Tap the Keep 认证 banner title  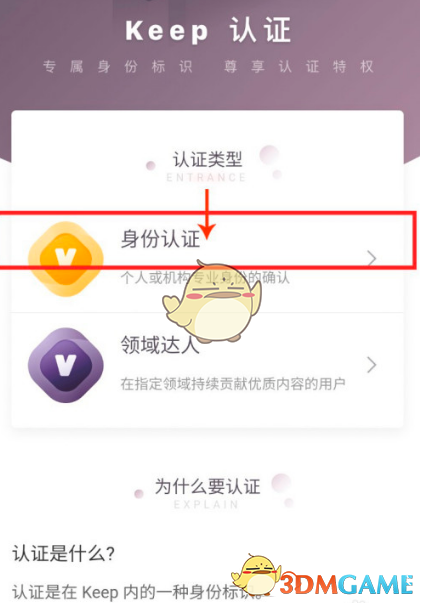[208, 30]
